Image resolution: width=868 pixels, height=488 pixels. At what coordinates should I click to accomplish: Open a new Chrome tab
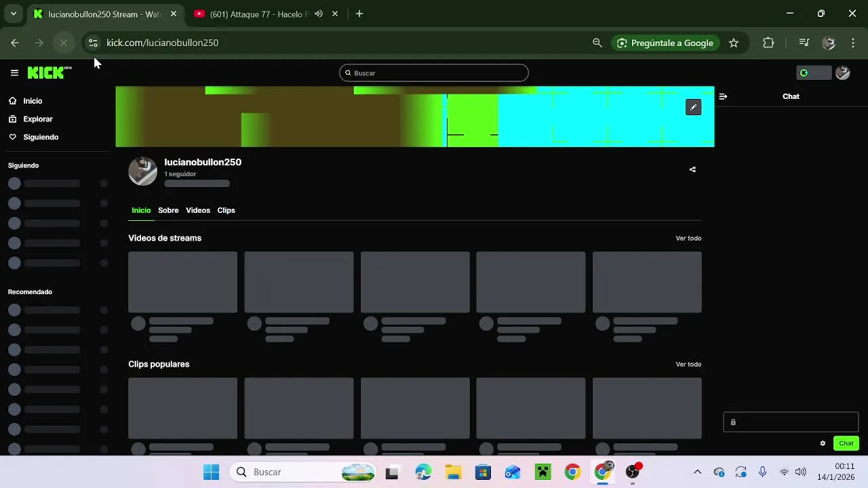(x=359, y=14)
